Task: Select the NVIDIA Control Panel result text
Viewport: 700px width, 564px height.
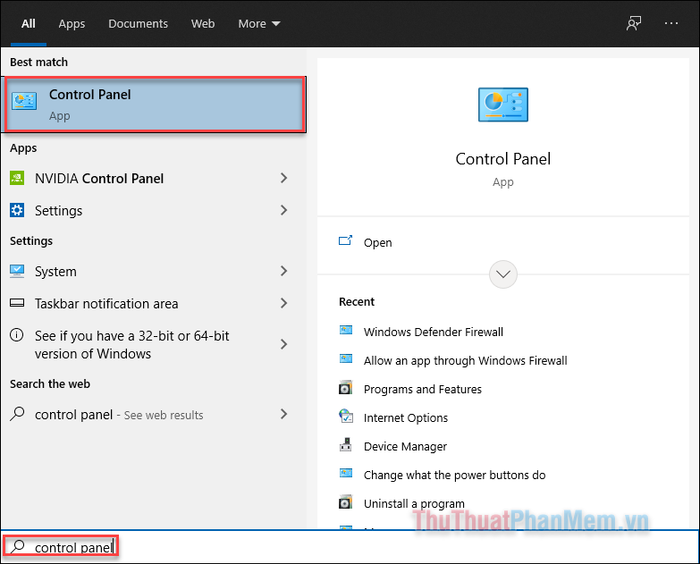Action: tap(99, 178)
